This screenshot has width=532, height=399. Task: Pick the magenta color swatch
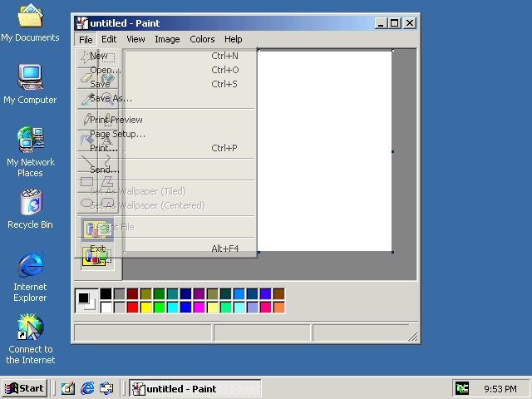pos(199,308)
